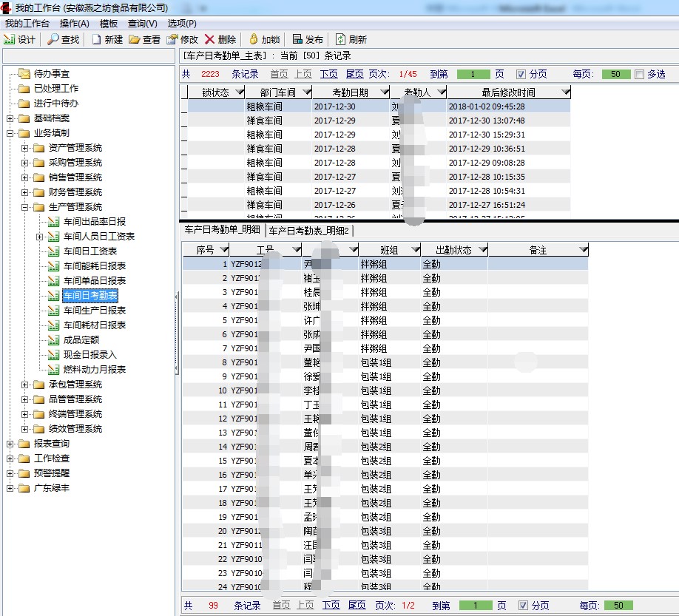This screenshot has height=616, width=679.
Task: Expand the 基础档案 tree node
Action: (10, 118)
